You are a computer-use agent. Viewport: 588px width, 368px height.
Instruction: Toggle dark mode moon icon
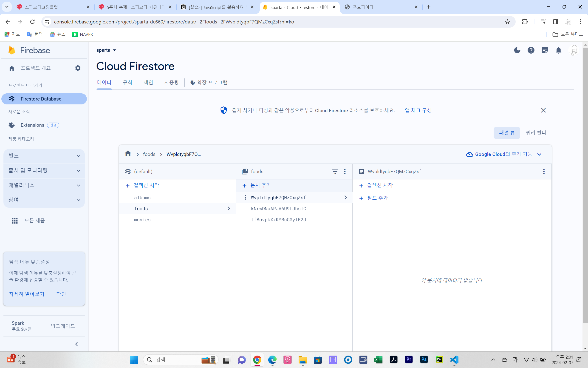click(517, 50)
